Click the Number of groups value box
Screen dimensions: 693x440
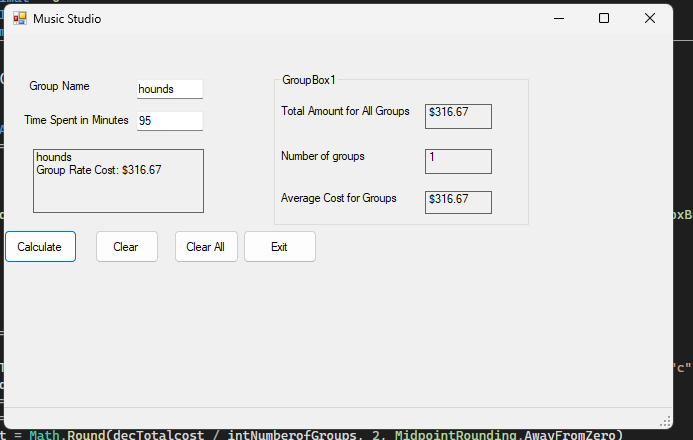[458, 161]
